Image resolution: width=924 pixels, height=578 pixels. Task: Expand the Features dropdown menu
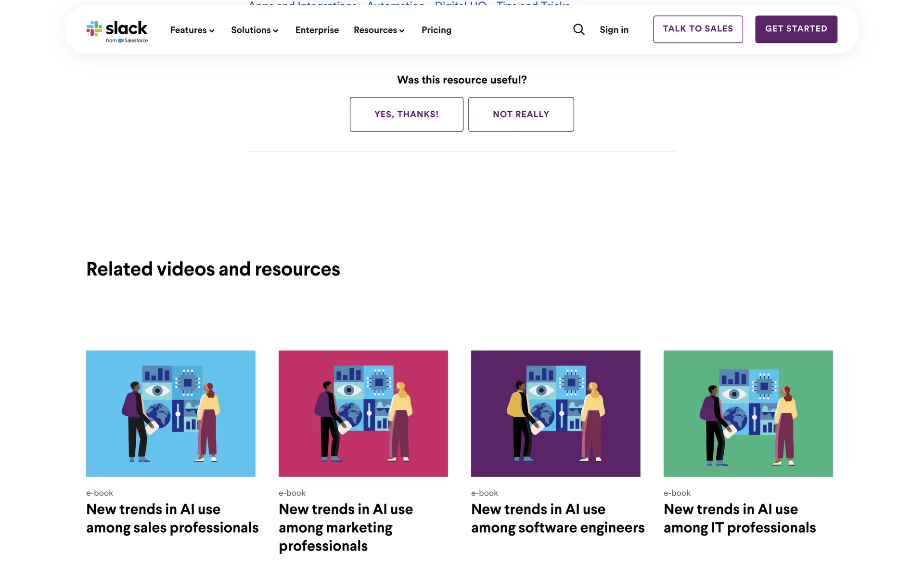click(x=192, y=30)
